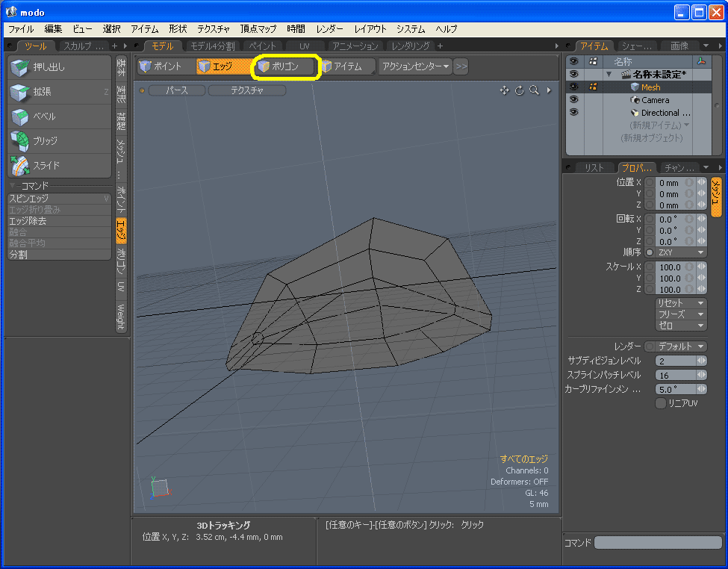The height and width of the screenshot is (569, 728).
Task: Click the orange dot viewport indicator
Action: point(142,90)
